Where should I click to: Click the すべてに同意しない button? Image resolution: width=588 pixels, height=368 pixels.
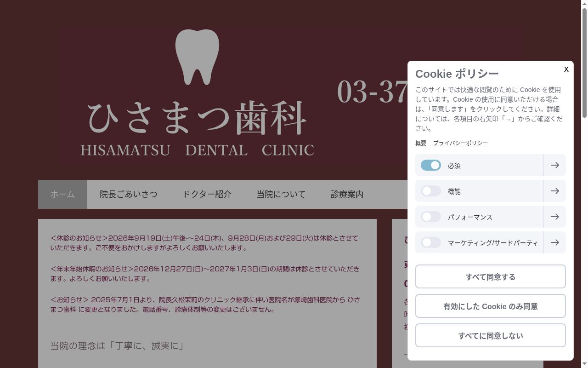[491, 335]
